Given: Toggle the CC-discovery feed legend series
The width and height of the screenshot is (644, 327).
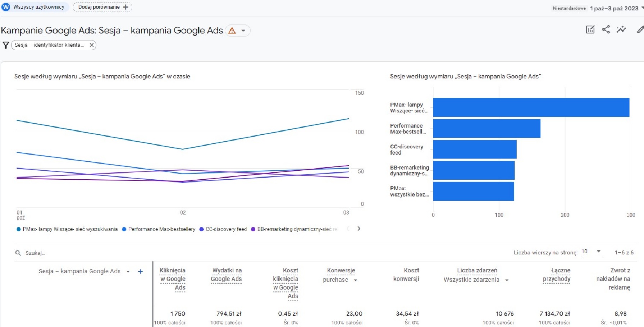Looking at the screenshot, I should (x=226, y=229).
